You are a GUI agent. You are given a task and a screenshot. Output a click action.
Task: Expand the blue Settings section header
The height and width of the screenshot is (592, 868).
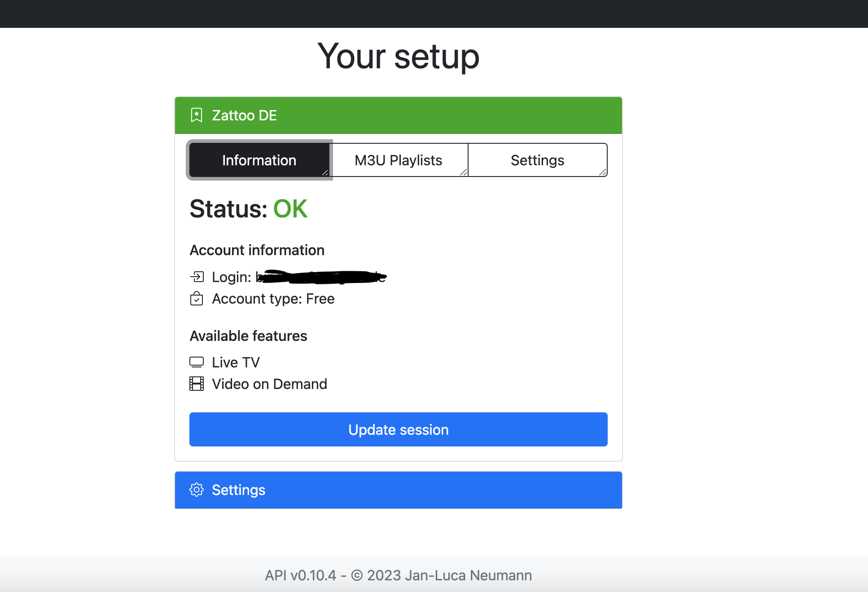(399, 490)
